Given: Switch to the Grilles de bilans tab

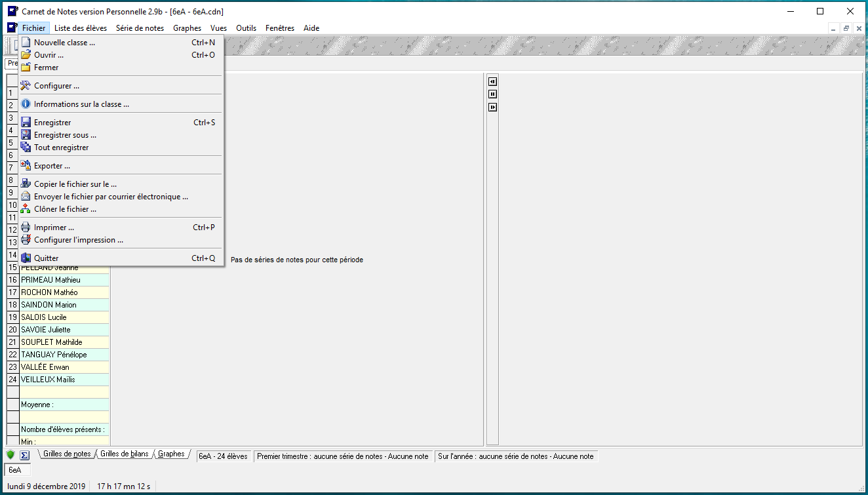Looking at the screenshot, I should tap(124, 454).
